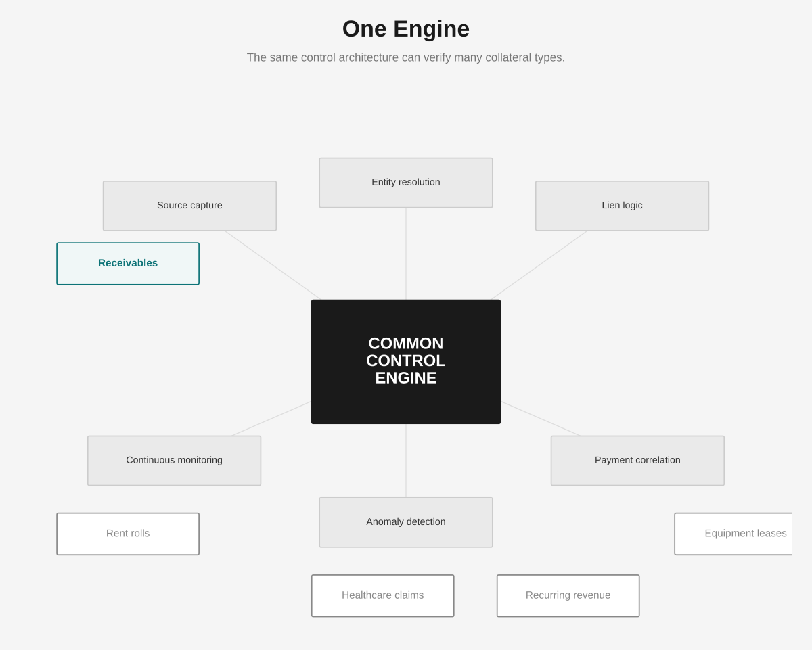Click the Entity resolution node

tap(406, 183)
